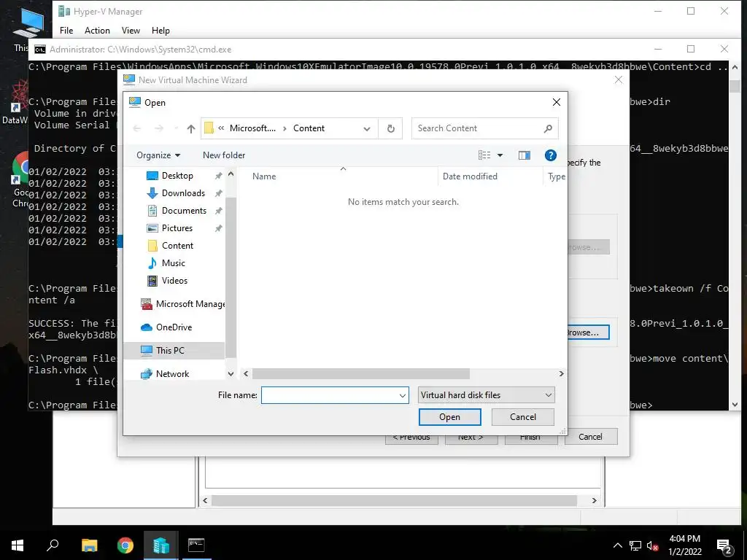Click the forward arrow in Open dialog
The width and height of the screenshot is (747, 560).
coord(159,128)
